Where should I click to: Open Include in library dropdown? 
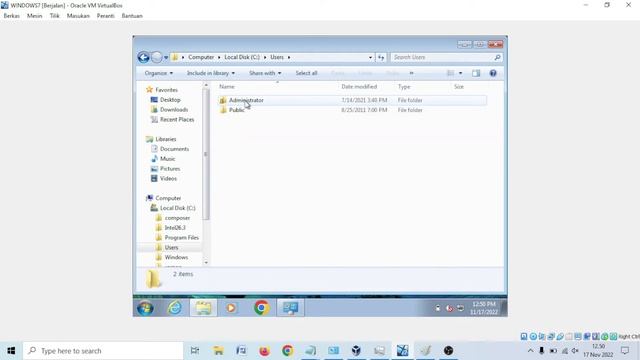tap(211, 73)
